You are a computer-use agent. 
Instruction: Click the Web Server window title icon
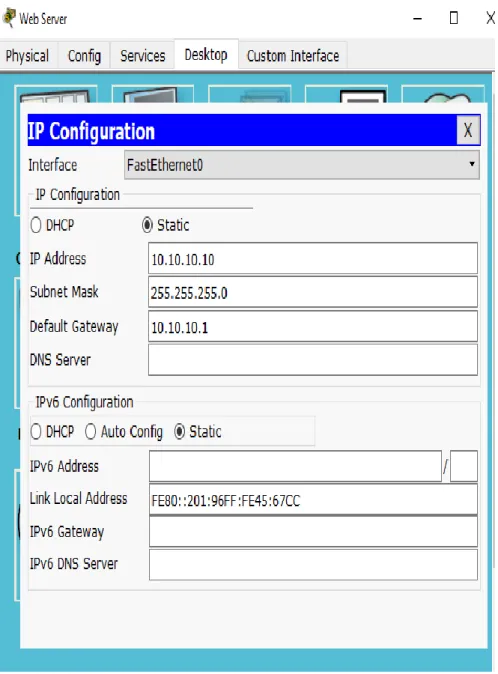9,18
